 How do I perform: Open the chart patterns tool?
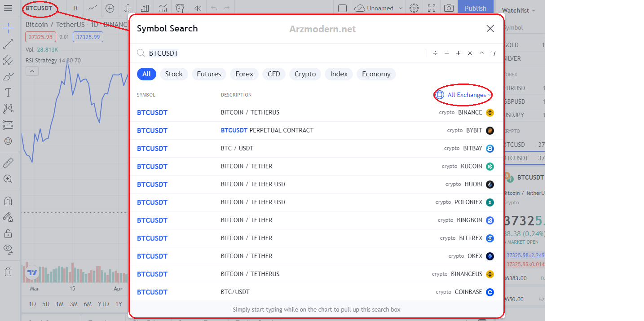pos(8,108)
